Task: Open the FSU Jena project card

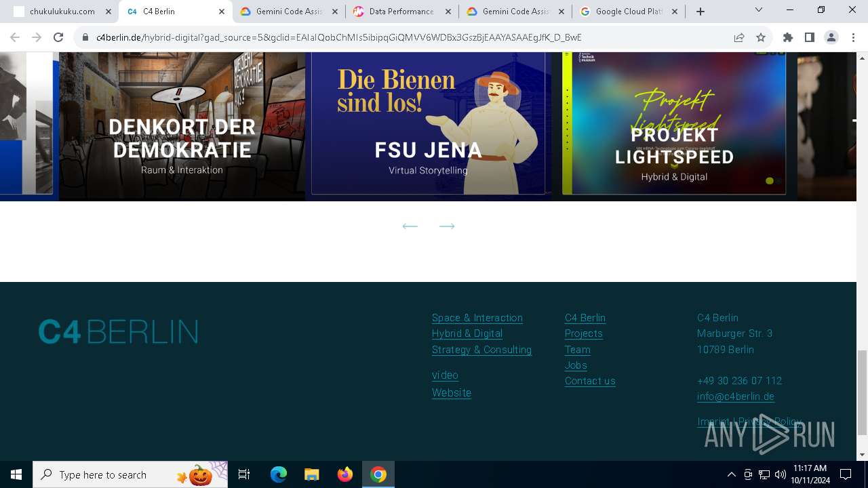Action: click(428, 126)
